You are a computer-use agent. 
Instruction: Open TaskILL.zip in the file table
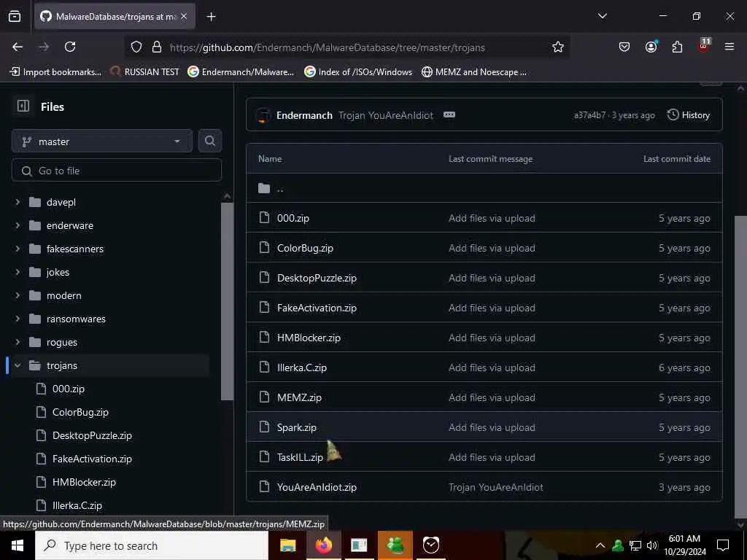(x=300, y=458)
